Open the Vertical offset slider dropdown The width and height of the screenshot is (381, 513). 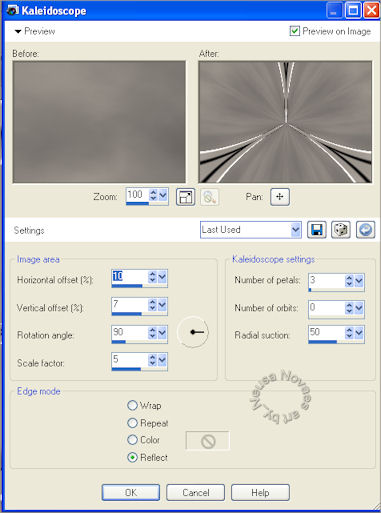(162, 305)
